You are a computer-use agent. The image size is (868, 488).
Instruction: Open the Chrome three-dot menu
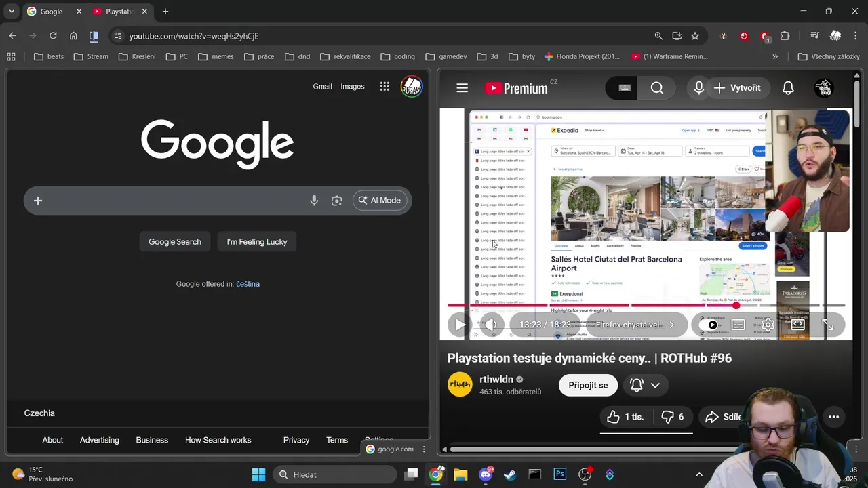(x=855, y=36)
